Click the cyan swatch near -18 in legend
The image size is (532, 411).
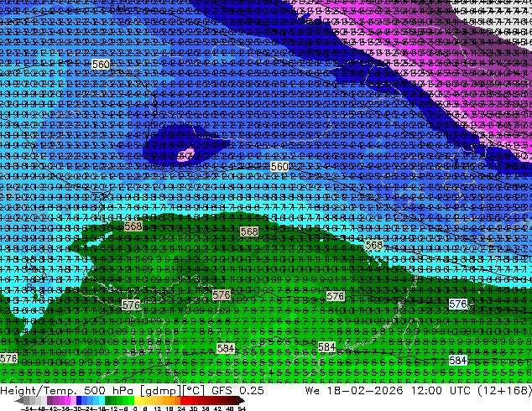102,400
